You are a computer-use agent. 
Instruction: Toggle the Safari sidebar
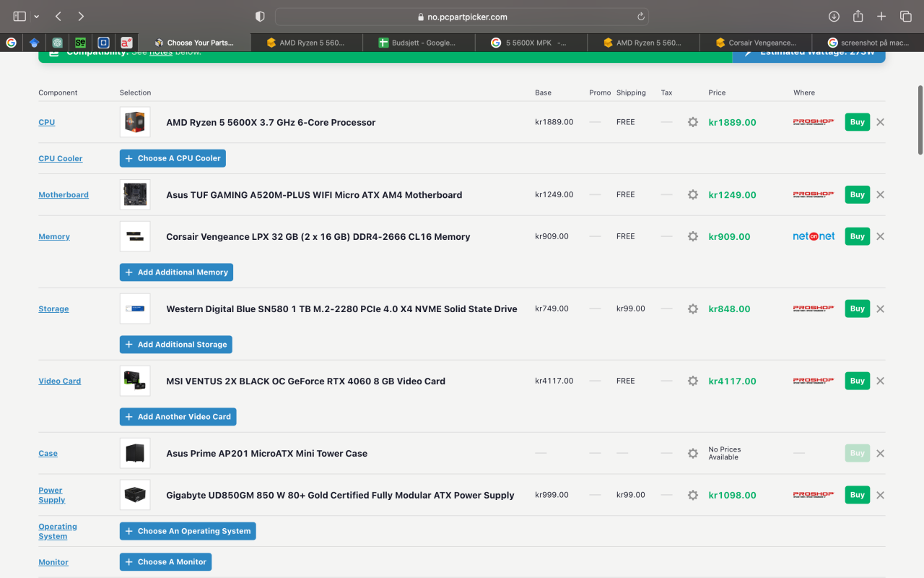click(x=19, y=16)
